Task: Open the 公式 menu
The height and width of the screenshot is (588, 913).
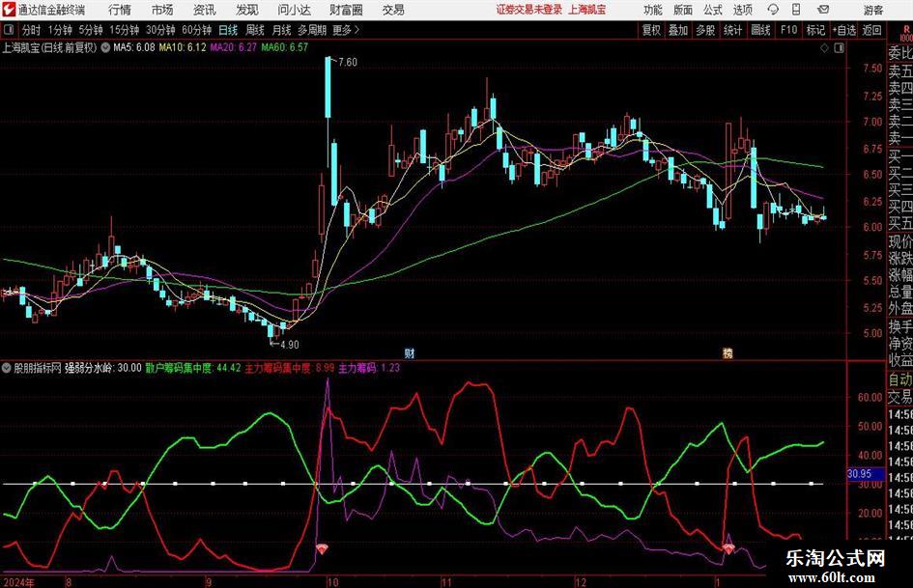Action: pos(712,10)
